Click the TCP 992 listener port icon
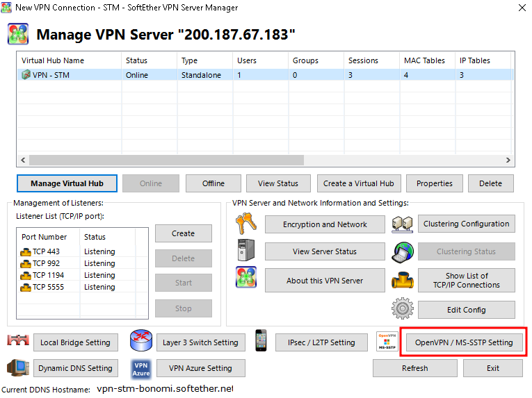This screenshot has height=398, width=532. coord(26,264)
